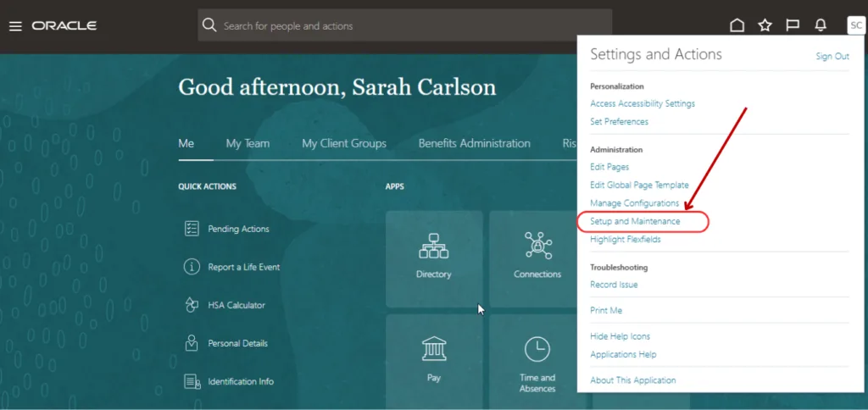Switch to My Client Groups tab
Screen dimensions: 868x410
point(344,144)
